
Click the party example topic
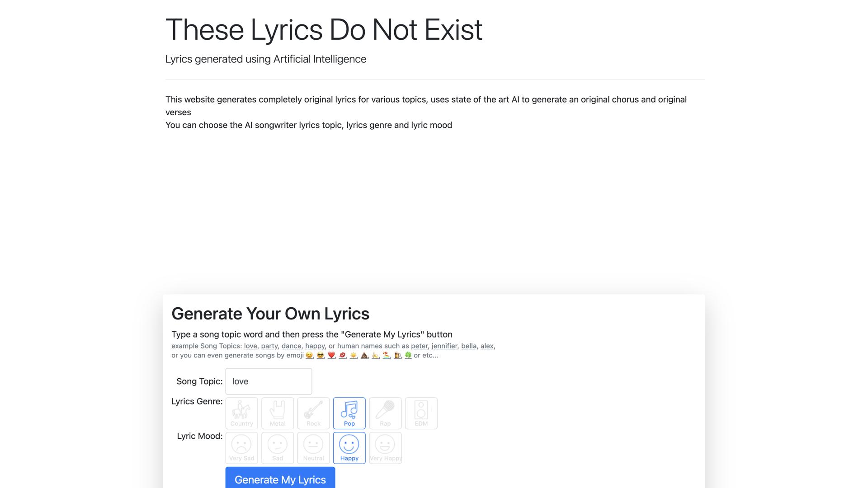pyautogui.click(x=269, y=346)
